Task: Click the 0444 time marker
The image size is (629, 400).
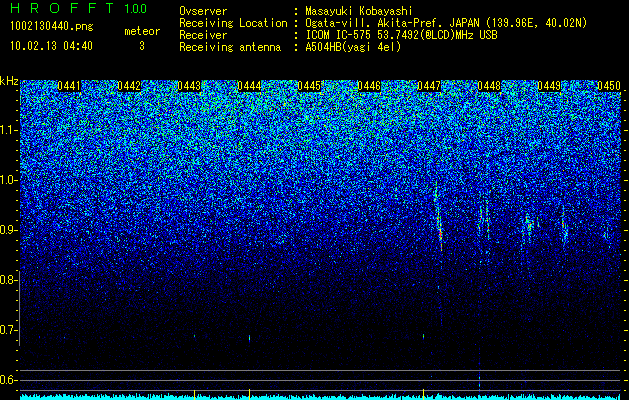Action: 249,86
